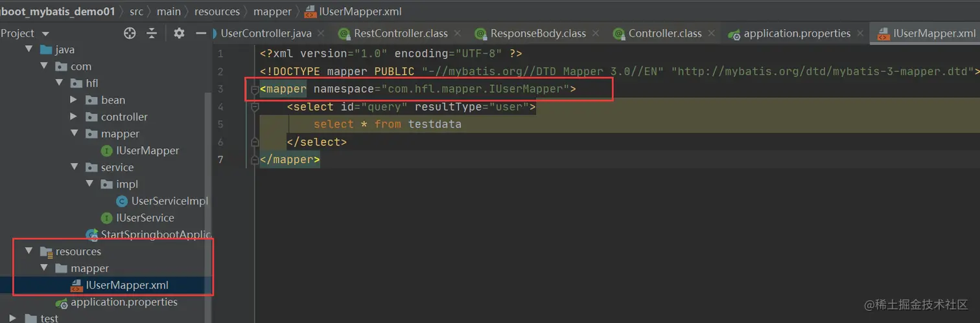Switch to IUserMapper.xml editor tab
Viewport: 980px width, 323px height.
[934, 33]
